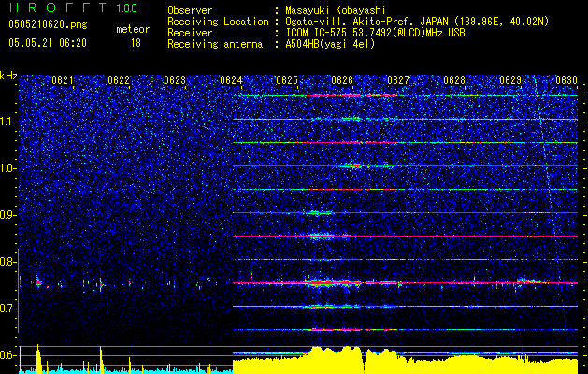
Task: Click the A504HB(yagi 4el) antenna value
Action: 330,44
